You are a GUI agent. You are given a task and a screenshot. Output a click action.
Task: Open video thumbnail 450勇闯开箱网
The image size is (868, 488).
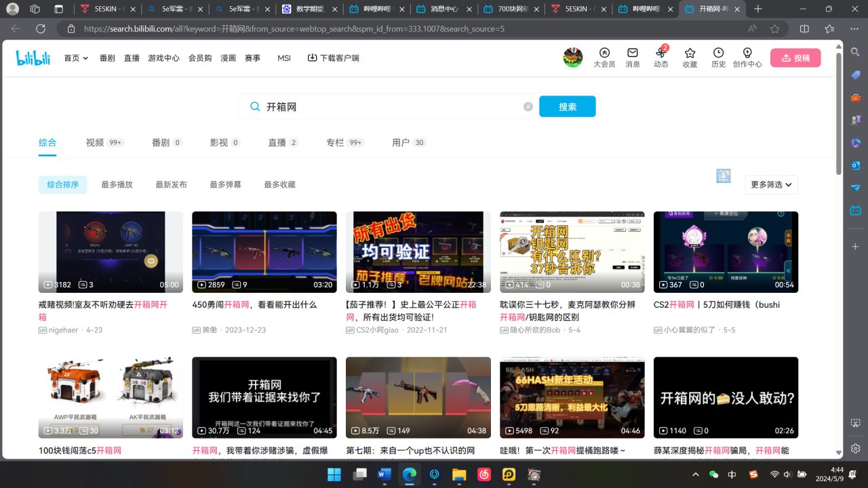(x=264, y=252)
